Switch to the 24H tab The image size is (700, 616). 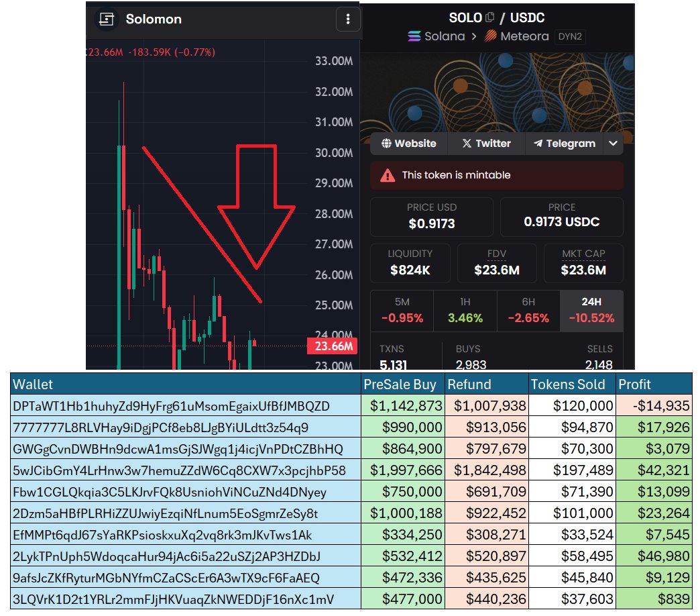591,309
